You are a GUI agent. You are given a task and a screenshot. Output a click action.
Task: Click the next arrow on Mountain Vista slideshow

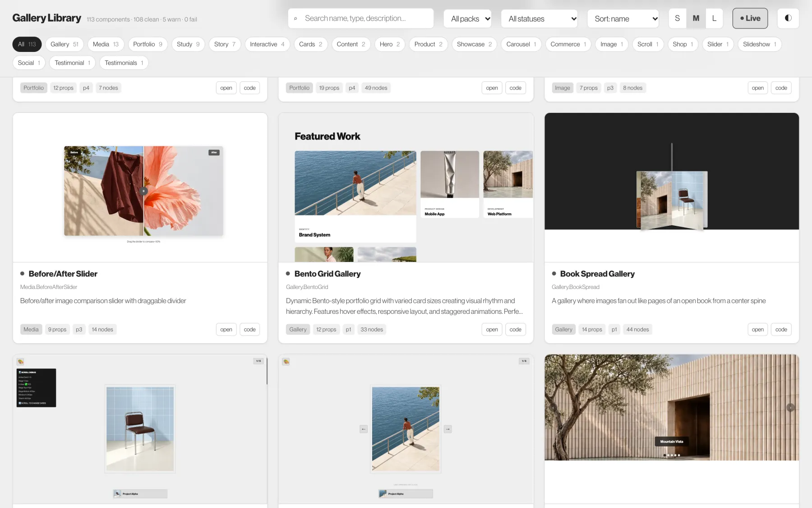pos(790,407)
